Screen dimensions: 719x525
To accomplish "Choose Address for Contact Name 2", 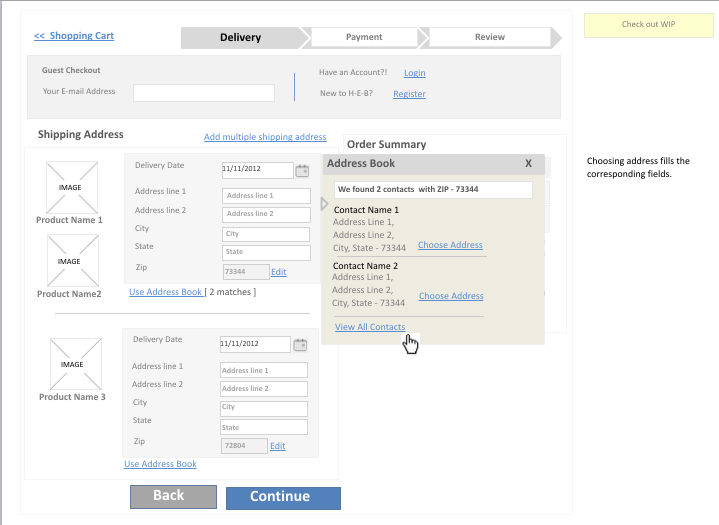I will 451,296.
